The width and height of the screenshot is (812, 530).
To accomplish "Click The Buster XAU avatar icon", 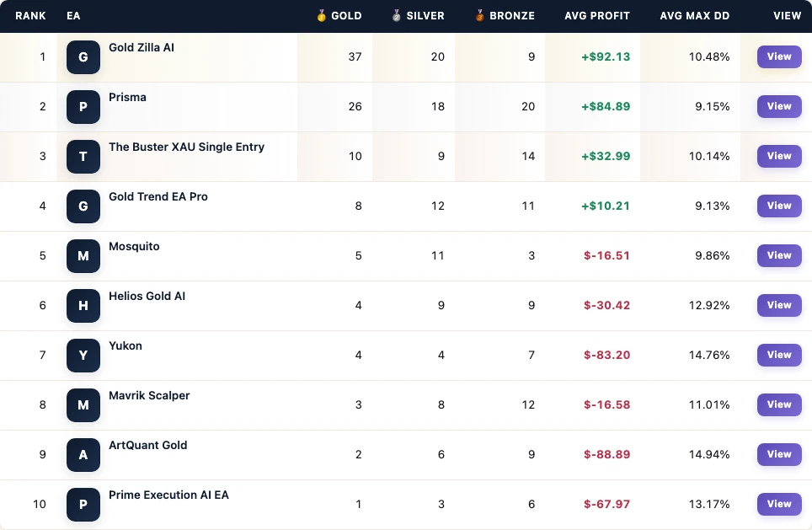I will tap(83, 157).
